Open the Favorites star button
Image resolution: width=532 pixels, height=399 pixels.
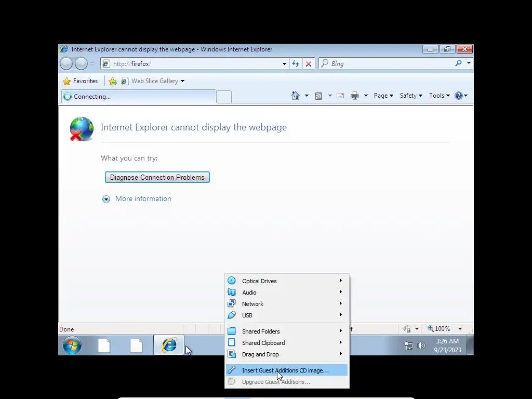point(81,81)
